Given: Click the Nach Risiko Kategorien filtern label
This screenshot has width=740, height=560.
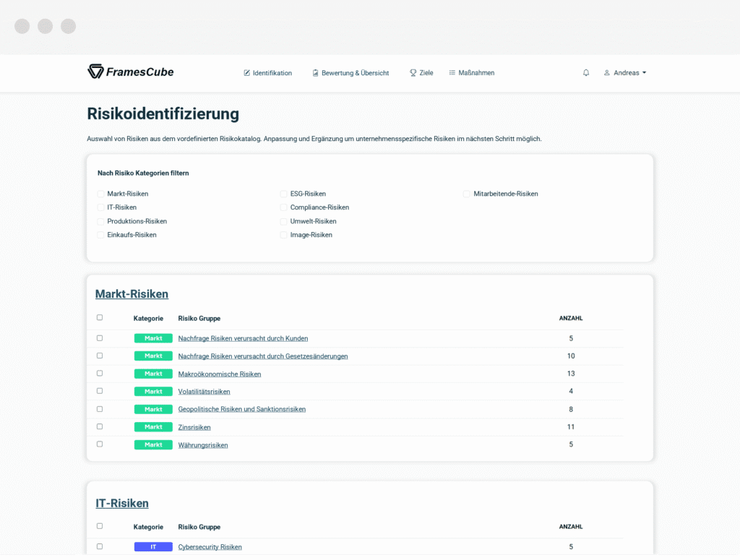Looking at the screenshot, I should coord(143,173).
